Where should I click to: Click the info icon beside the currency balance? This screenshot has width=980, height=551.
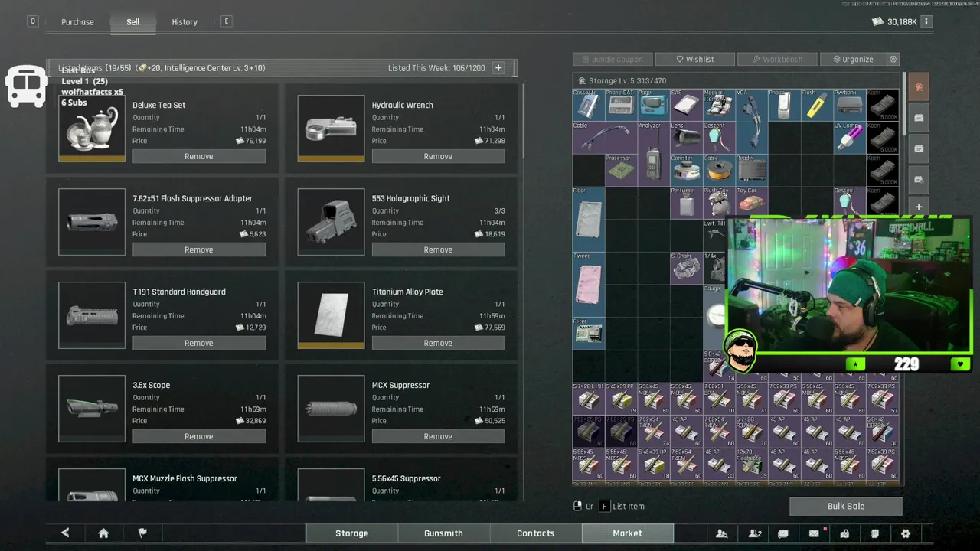926,22
